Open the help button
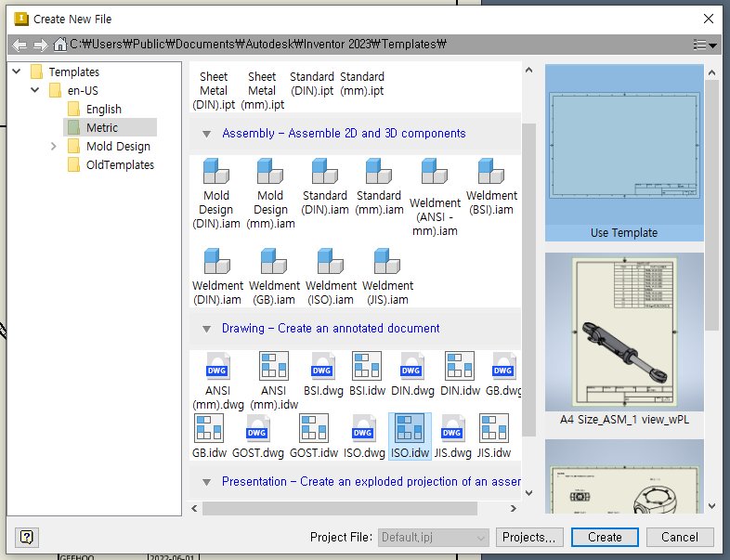 tap(27, 537)
